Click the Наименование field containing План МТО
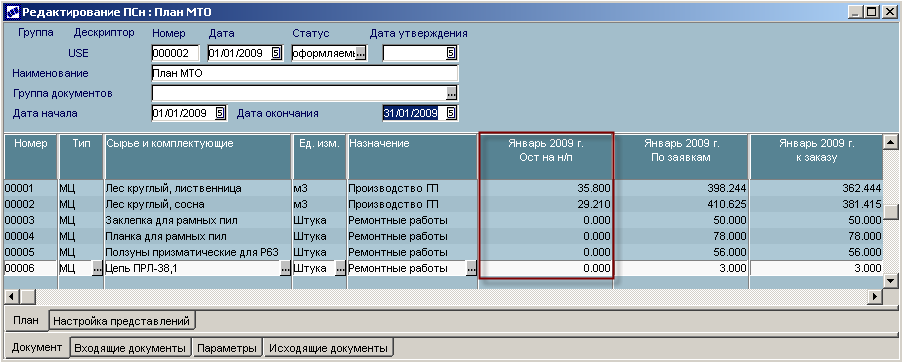Image resolution: width=902 pixels, height=362 pixels. tap(305, 73)
